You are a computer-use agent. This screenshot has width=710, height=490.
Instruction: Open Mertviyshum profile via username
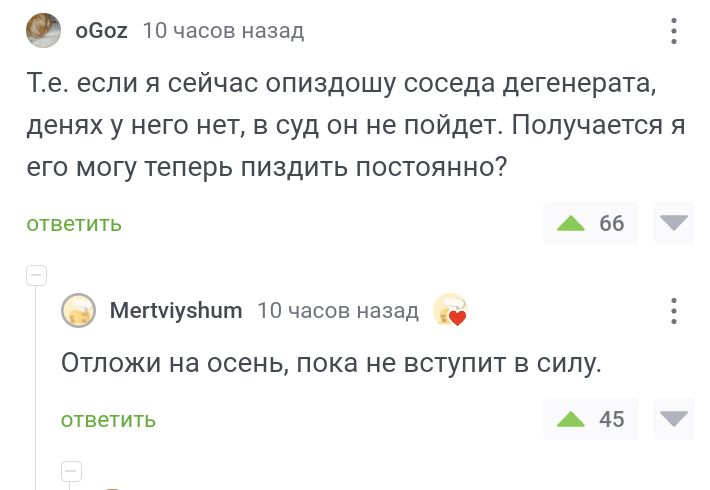175,311
